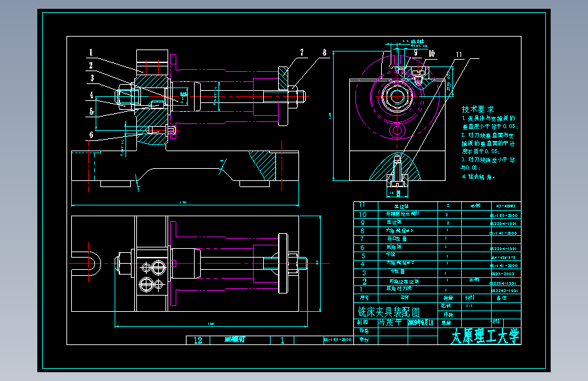Image resolution: width=588 pixels, height=381 pixels.
Task: Click row number 6 in parts list
Action: coord(363,247)
